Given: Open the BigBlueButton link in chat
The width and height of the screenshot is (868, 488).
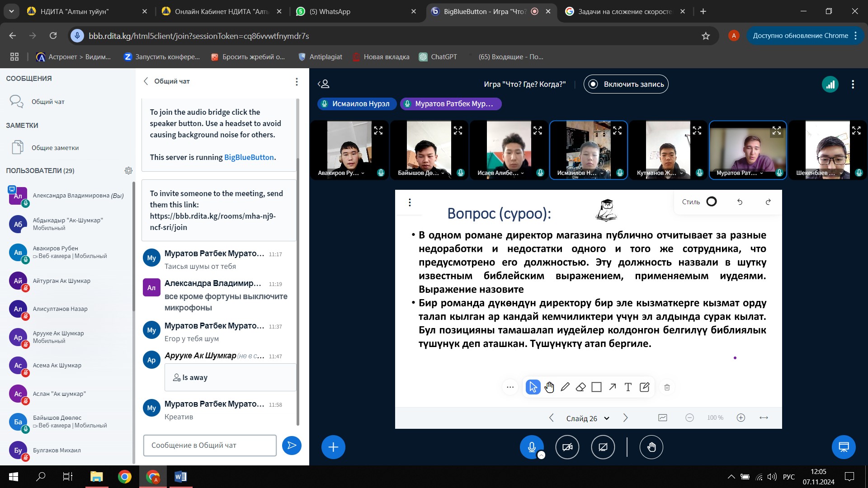Looking at the screenshot, I should [249, 157].
